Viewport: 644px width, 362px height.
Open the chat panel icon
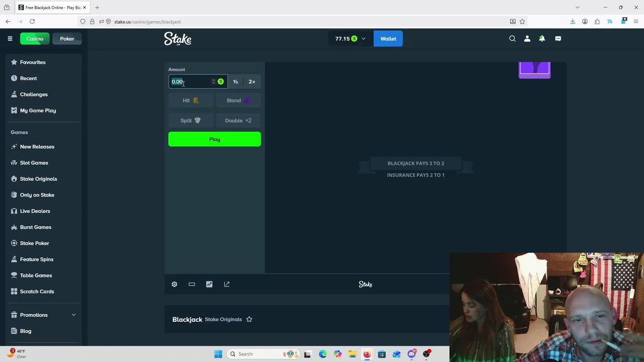tap(558, 39)
